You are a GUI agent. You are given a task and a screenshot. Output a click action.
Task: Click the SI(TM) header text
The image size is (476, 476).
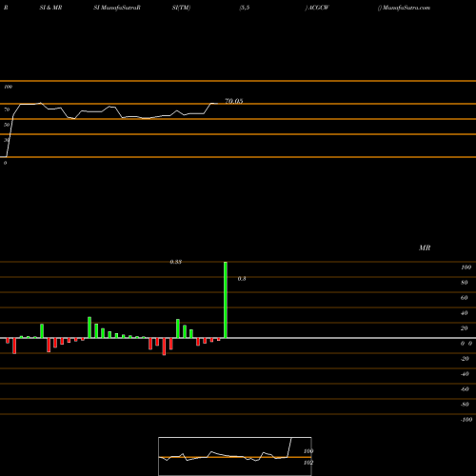181,8
